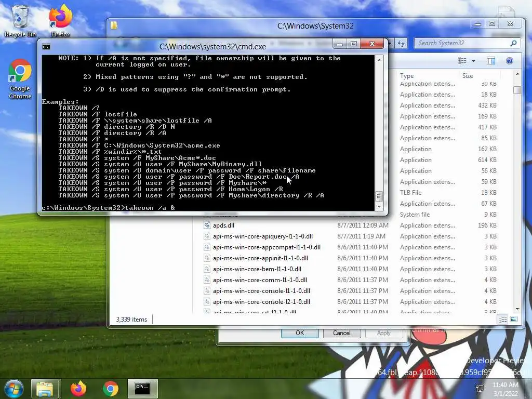Open the Recycle Bin desktop icon

[x=20, y=21]
